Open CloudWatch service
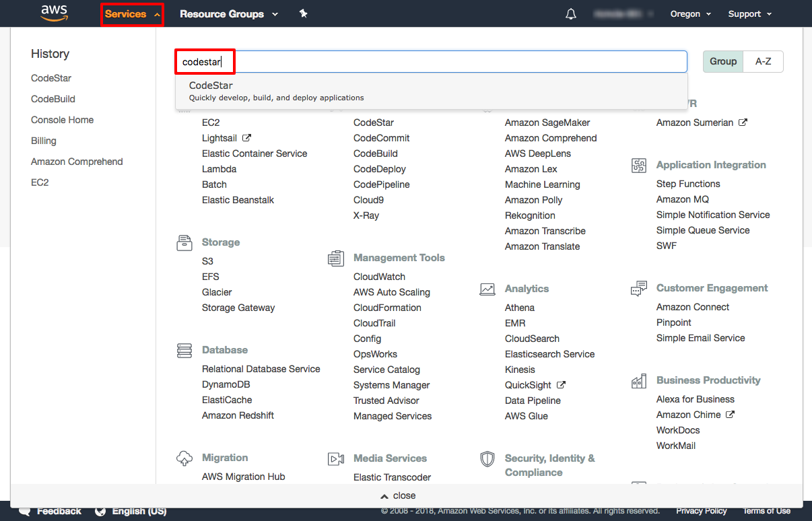The height and width of the screenshot is (521, 812). 379,277
